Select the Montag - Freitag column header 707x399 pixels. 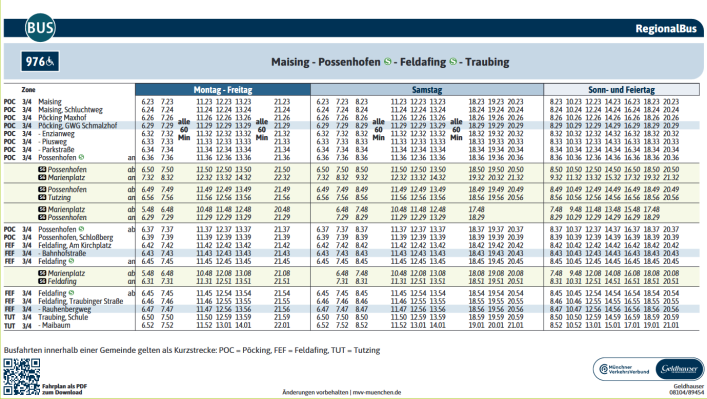[223, 89]
